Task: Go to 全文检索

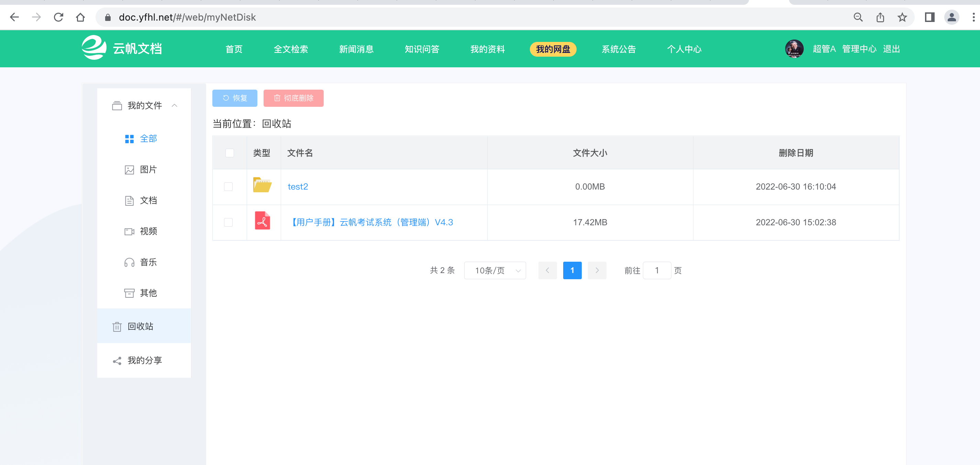Action: (x=291, y=49)
